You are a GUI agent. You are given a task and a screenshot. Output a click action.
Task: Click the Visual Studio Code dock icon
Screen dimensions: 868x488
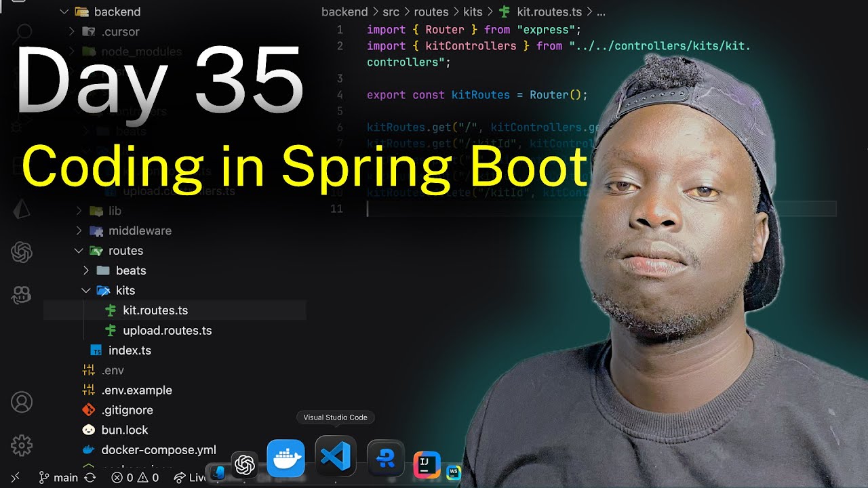point(335,455)
